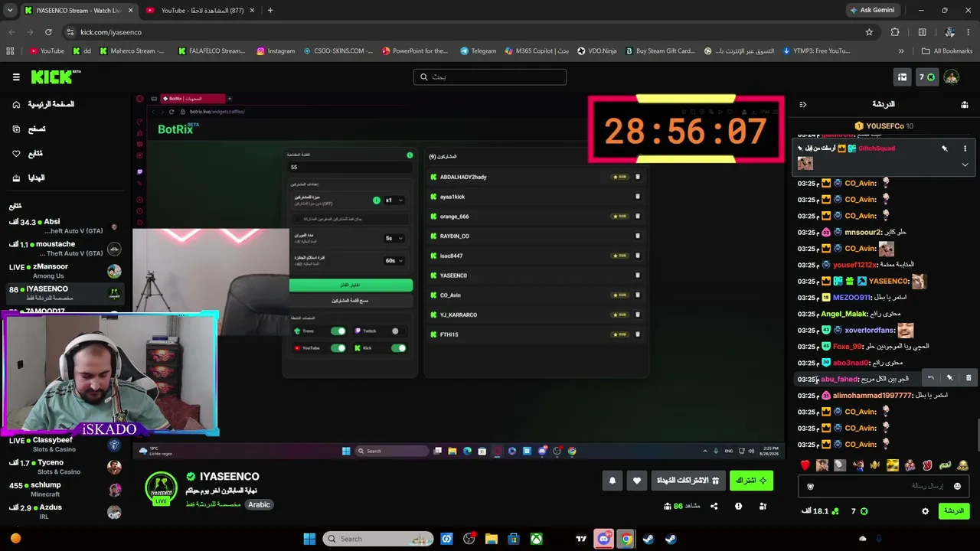Show more bookmarks with the chevron
The width and height of the screenshot is (980, 551).
point(901,51)
